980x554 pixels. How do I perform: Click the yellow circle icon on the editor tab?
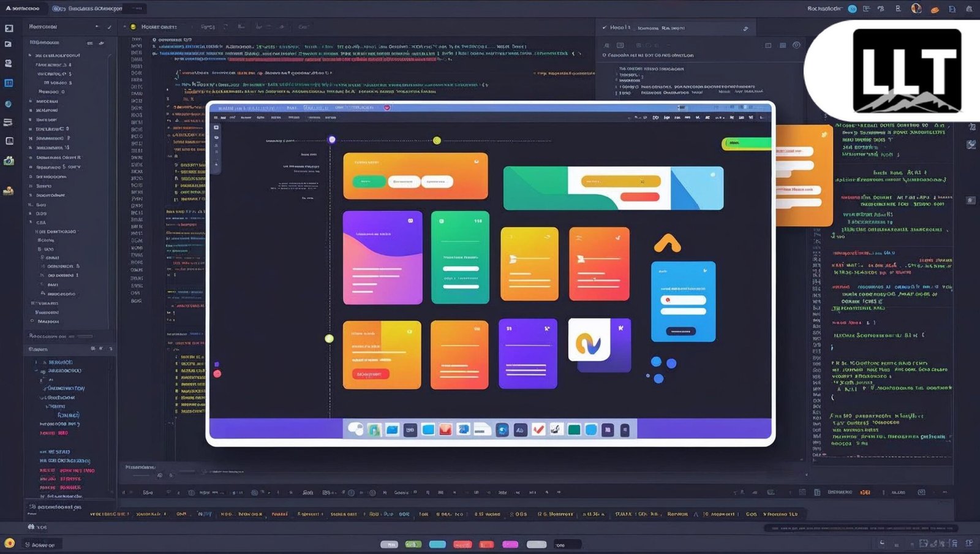point(134,27)
